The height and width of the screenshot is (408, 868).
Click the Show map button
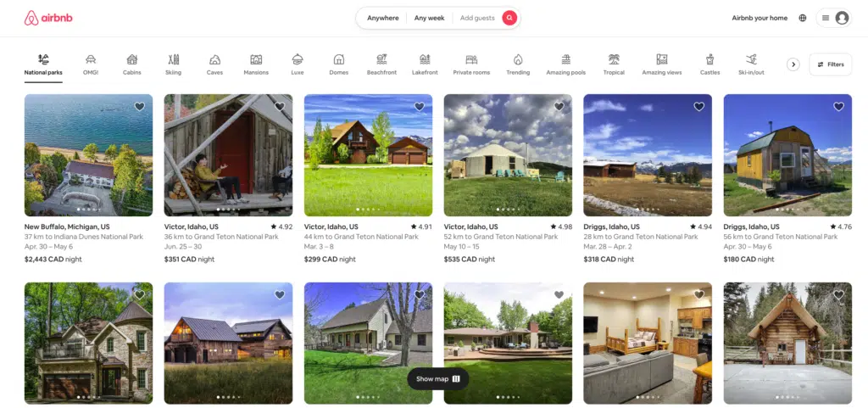tap(437, 379)
